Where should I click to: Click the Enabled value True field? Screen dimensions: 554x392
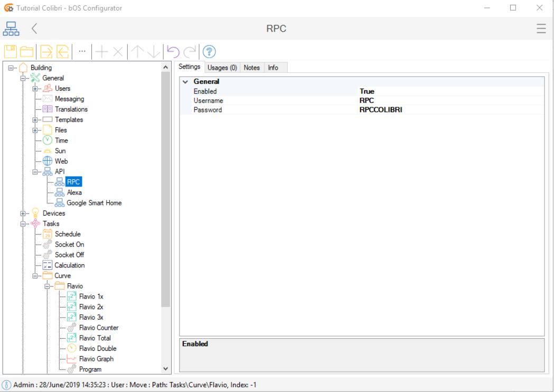449,91
